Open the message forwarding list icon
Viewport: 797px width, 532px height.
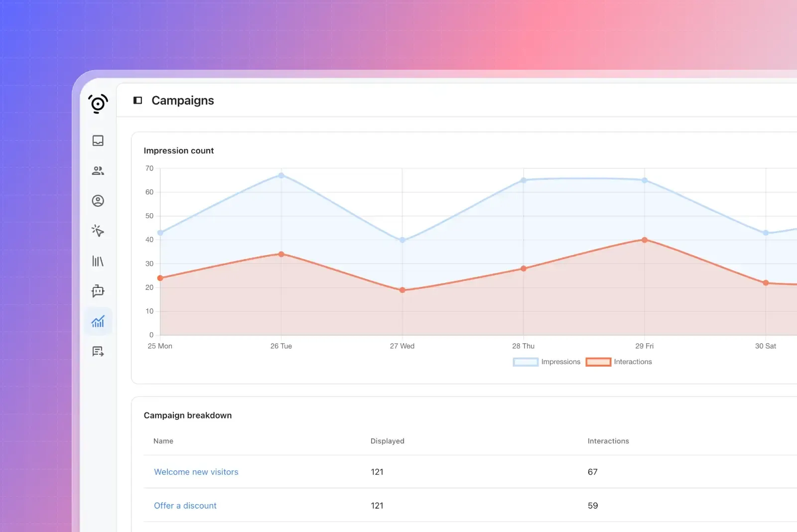98,352
